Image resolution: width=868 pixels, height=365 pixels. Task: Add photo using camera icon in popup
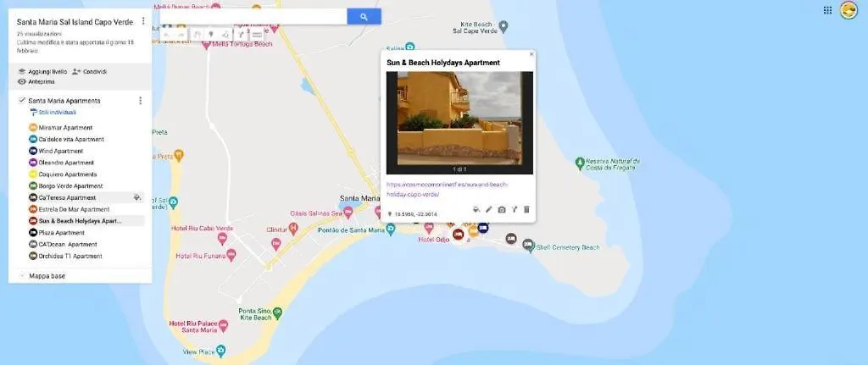502,209
